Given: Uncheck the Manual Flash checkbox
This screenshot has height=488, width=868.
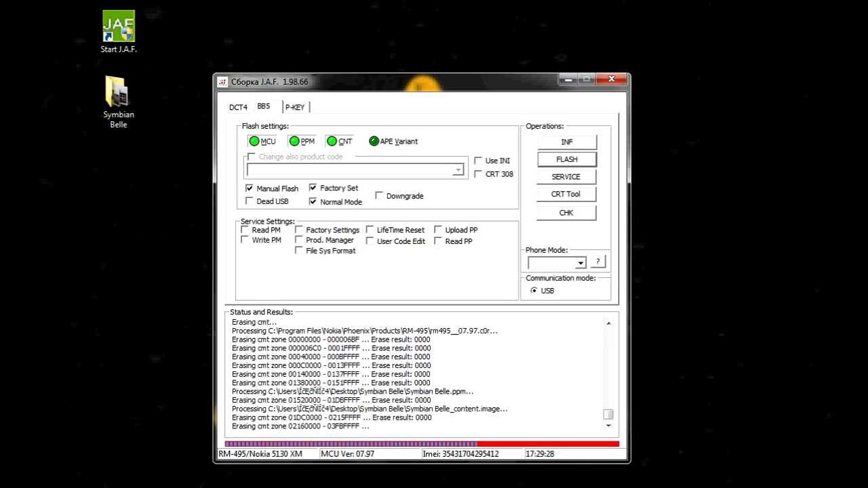Looking at the screenshot, I should point(250,188).
